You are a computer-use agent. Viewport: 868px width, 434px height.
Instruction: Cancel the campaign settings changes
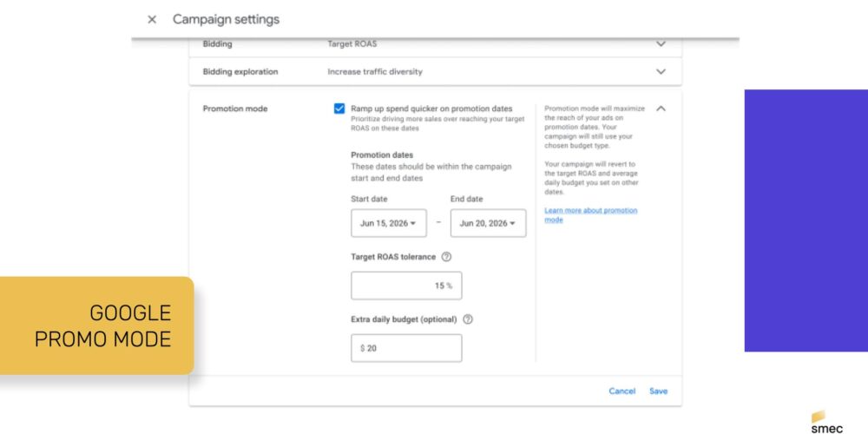(622, 391)
